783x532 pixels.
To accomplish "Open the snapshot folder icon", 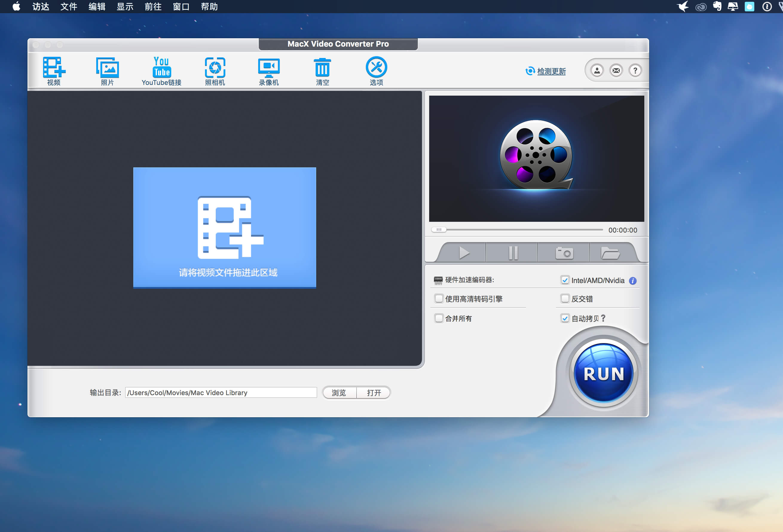I will [x=610, y=253].
